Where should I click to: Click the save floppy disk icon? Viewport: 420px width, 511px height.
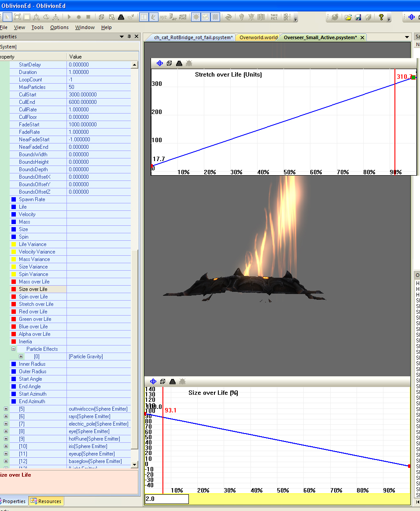pos(358,17)
